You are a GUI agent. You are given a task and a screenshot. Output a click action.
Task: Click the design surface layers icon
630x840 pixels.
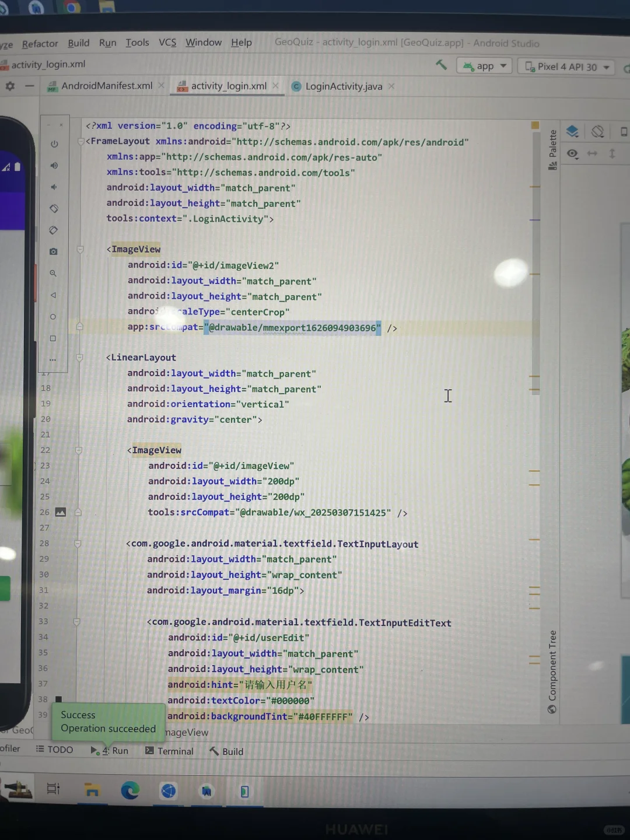(x=573, y=132)
